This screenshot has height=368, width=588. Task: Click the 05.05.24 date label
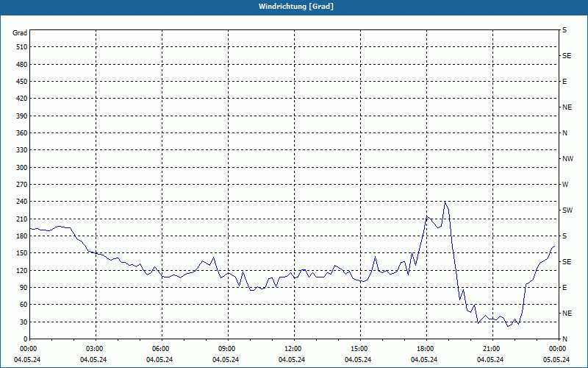click(556, 360)
